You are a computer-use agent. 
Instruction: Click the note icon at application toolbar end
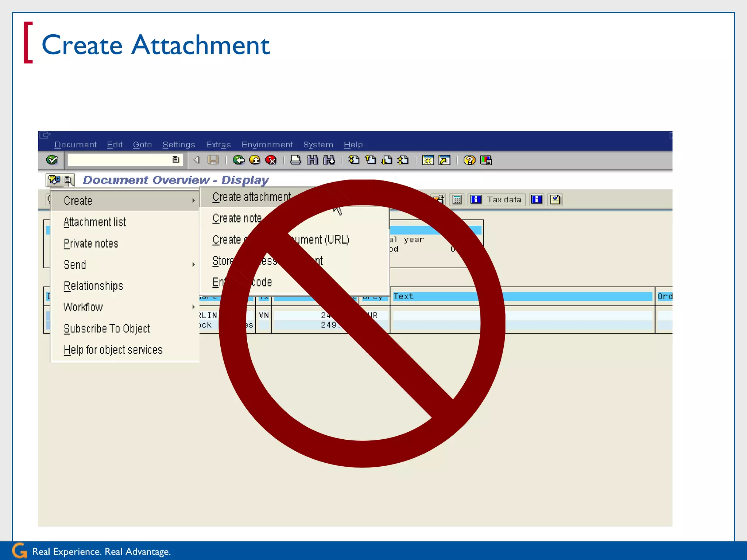[x=556, y=200]
